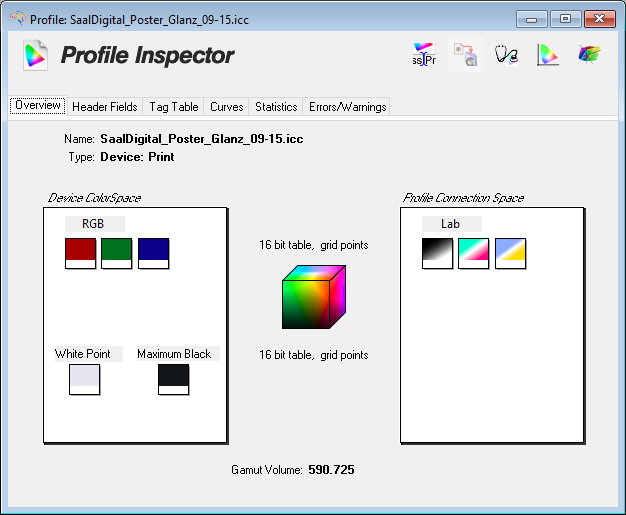Open the stethoscope profile doctor icon
Screen dimensions: 626x515
507,55
